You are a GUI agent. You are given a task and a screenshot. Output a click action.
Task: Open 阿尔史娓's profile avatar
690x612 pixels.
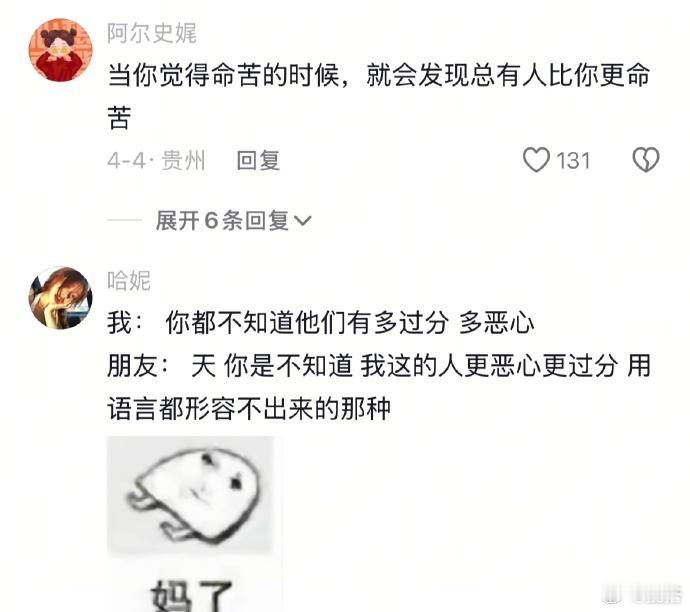(x=61, y=50)
